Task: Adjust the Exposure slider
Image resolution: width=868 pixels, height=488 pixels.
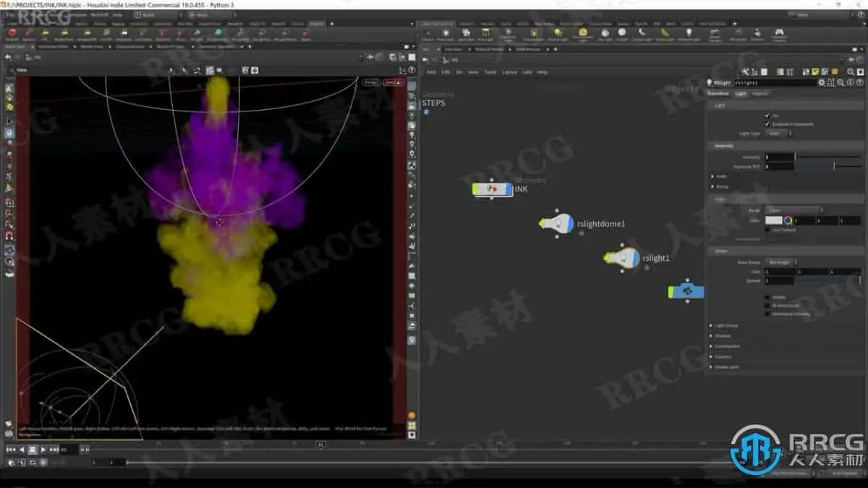Action: tap(828, 166)
